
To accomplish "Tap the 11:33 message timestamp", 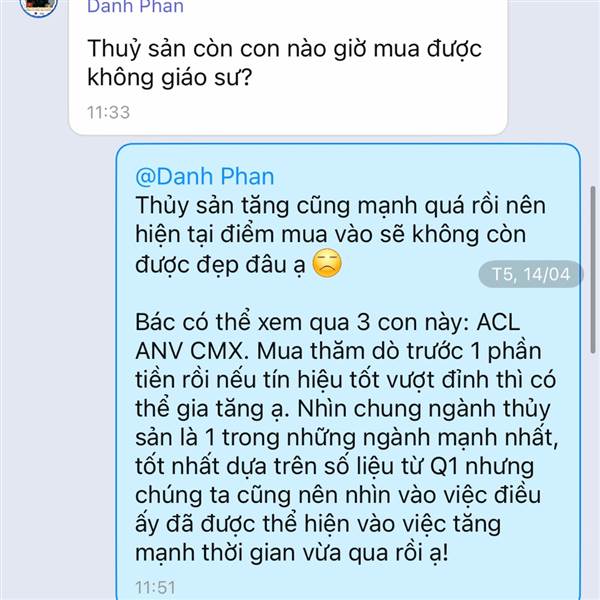I will tap(109, 112).
